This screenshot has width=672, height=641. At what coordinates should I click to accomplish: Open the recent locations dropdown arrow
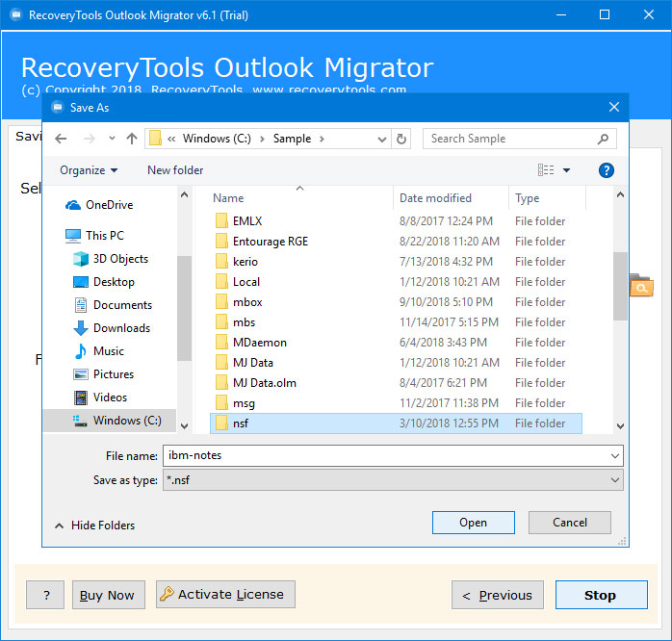[x=112, y=139]
